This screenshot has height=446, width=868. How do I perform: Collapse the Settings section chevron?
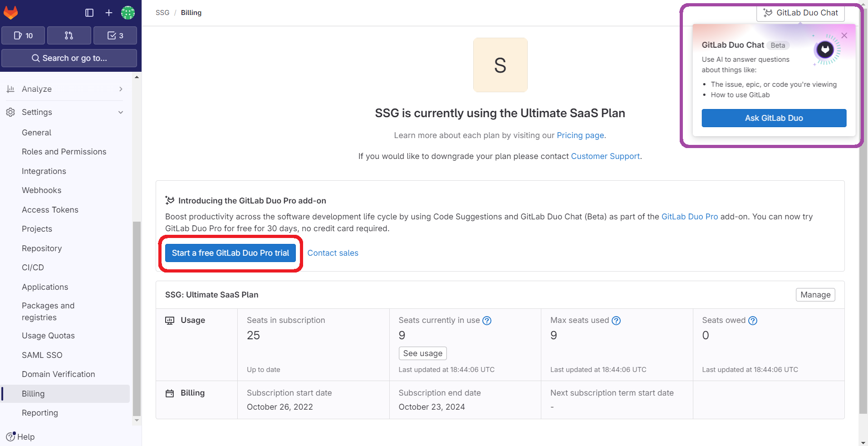pyautogui.click(x=120, y=112)
